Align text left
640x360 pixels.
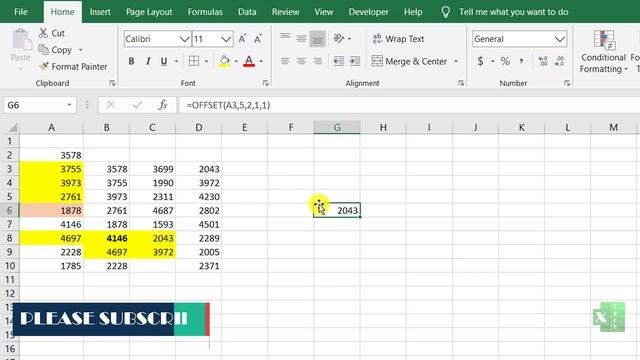click(x=285, y=61)
